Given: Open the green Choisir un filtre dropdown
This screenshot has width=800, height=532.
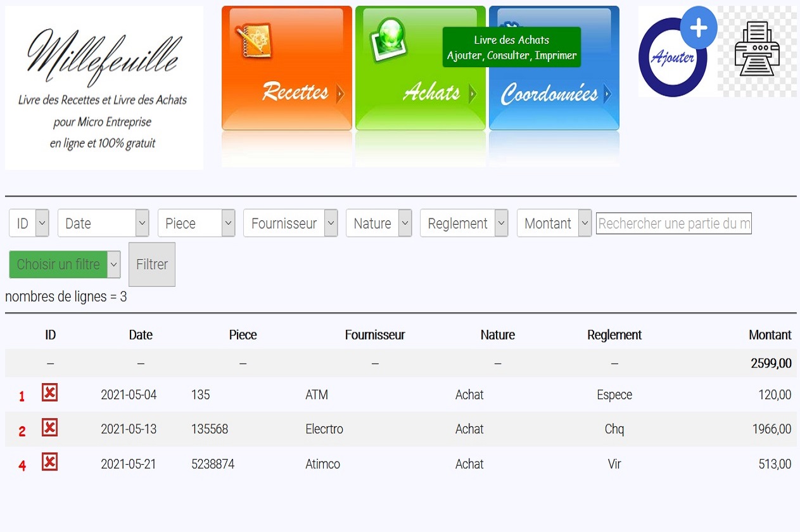Looking at the screenshot, I should [65, 265].
